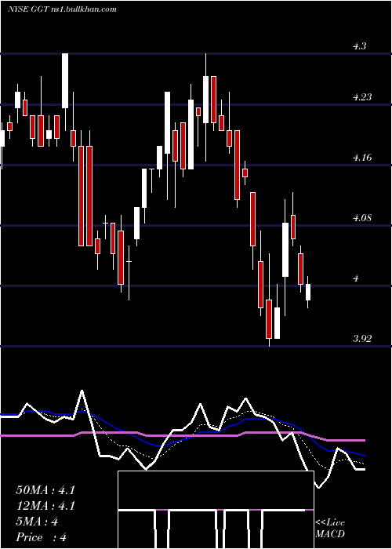Click the lowest red candle touching 3.92
The width and height of the screenshot is (392, 549).
[269, 319]
